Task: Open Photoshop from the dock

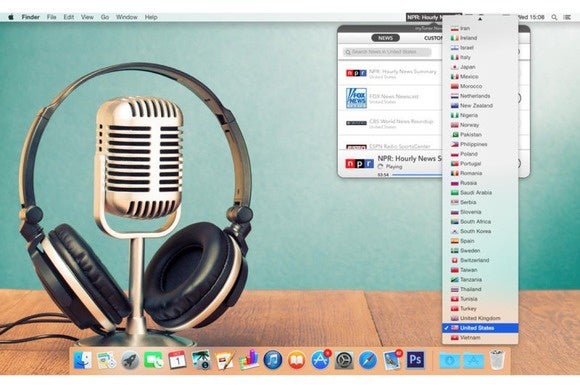Action: (x=415, y=360)
